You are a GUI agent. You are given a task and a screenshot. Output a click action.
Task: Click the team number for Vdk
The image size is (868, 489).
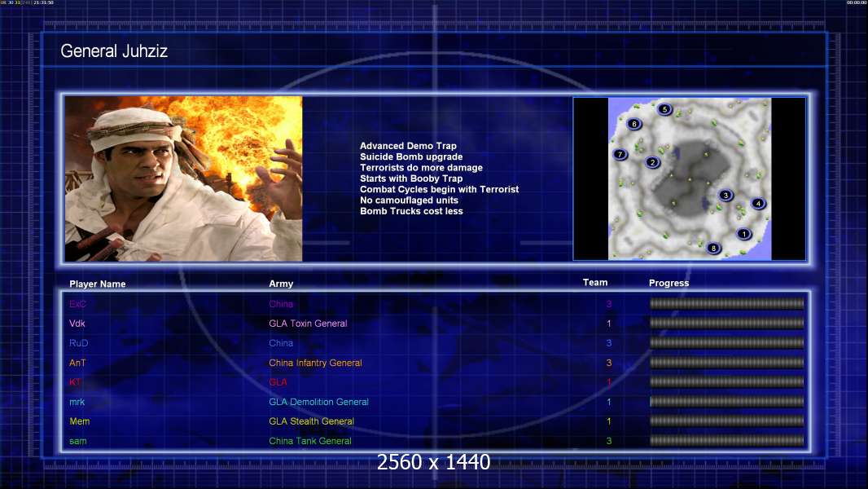[x=608, y=324]
